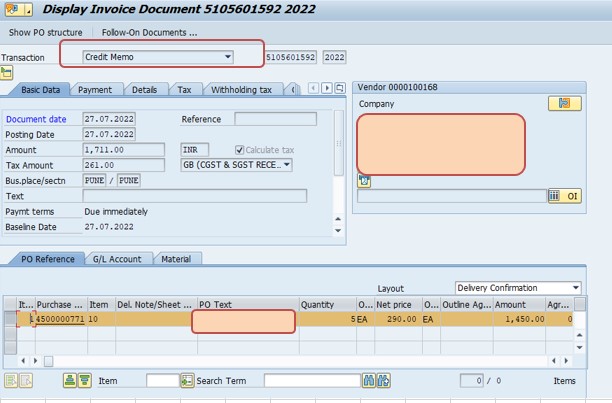Click the position item icon beside Item field

(187, 380)
